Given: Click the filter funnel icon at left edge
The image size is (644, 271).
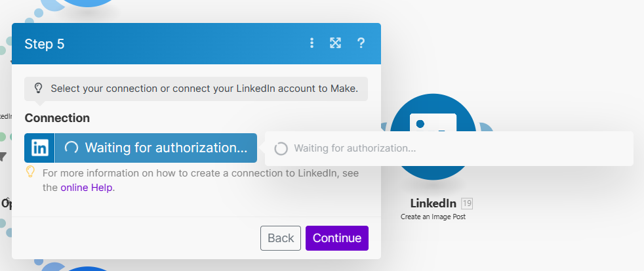Looking at the screenshot, I should coord(3,157).
